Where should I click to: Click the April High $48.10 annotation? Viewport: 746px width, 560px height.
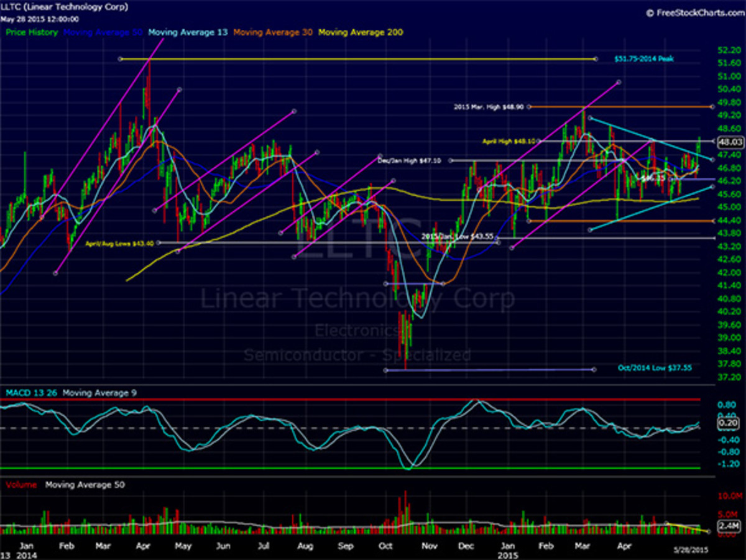tap(509, 141)
